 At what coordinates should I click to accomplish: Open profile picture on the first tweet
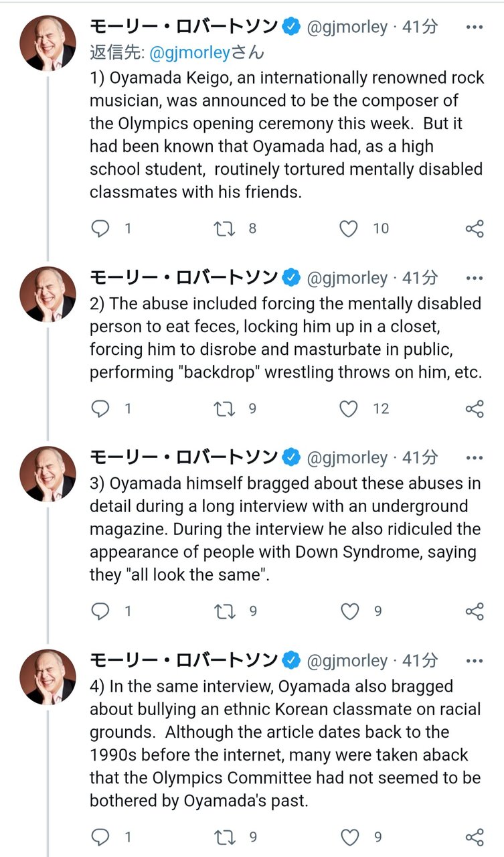[x=47, y=42]
